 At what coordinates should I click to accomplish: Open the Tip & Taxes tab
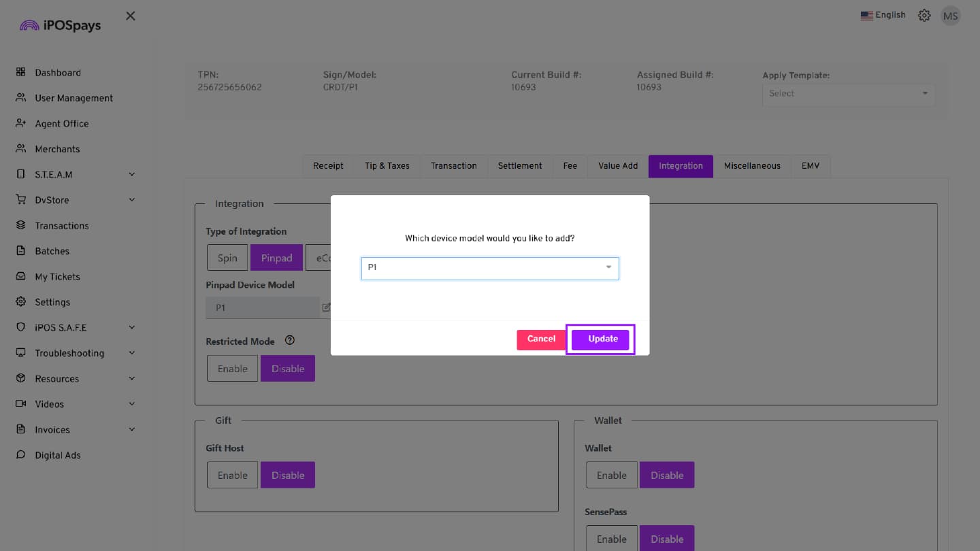tap(387, 166)
